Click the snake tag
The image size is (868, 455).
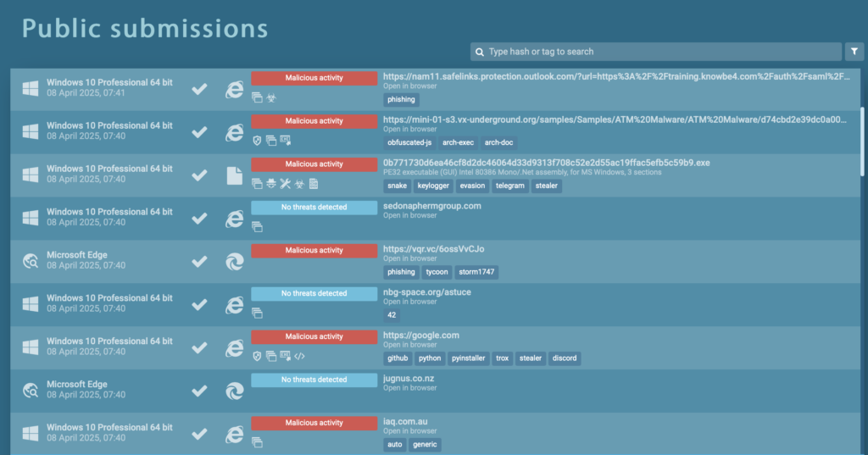397,186
